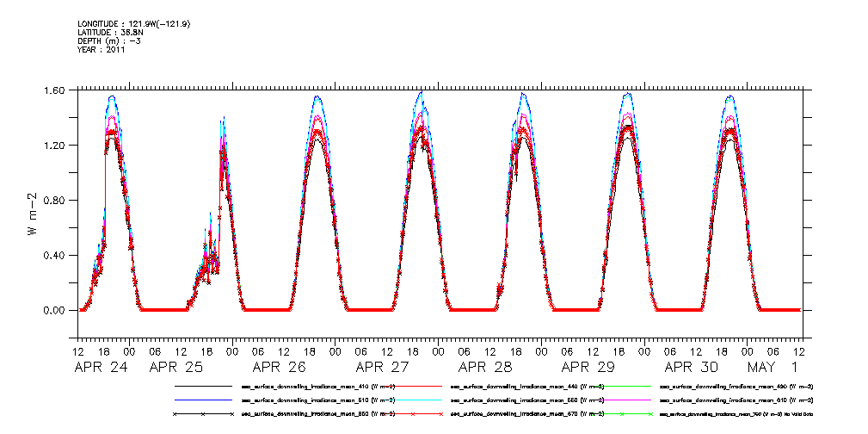Screen dimensions: 868x434
Task: Select the DEPTH (m) : -3 header text
Action: 109,41
